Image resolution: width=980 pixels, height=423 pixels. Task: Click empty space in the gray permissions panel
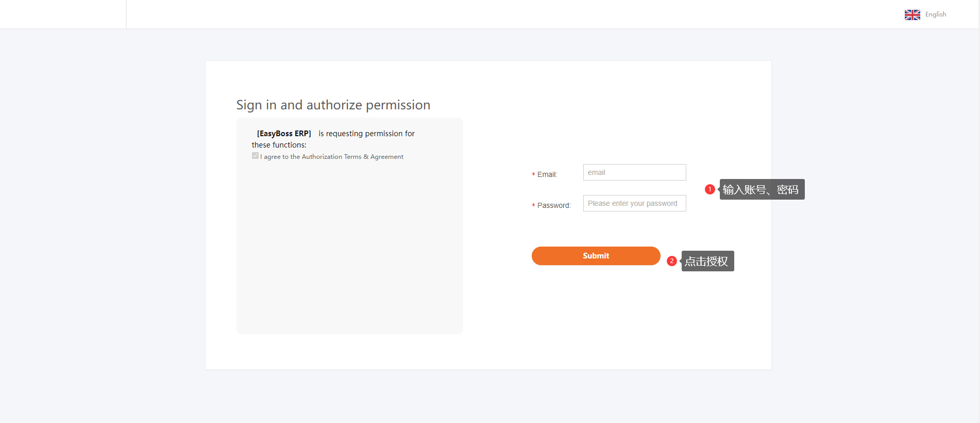(x=349, y=248)
